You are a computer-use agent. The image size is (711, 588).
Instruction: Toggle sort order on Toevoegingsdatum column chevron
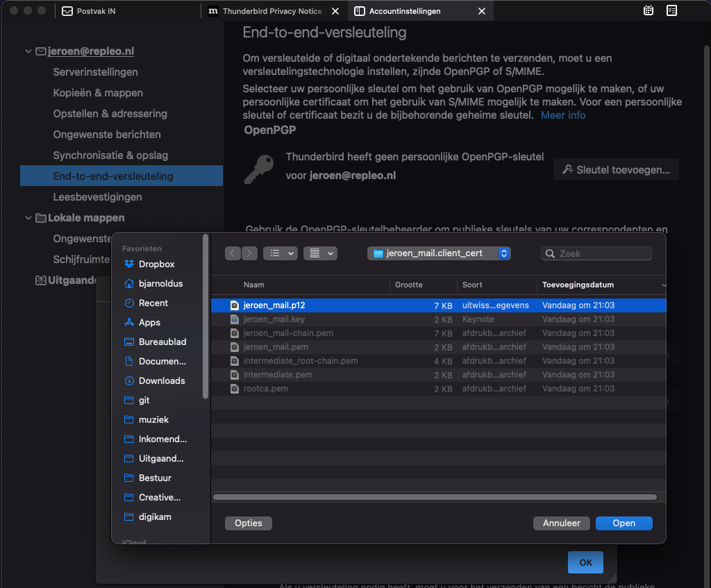(x=663, y=285)
